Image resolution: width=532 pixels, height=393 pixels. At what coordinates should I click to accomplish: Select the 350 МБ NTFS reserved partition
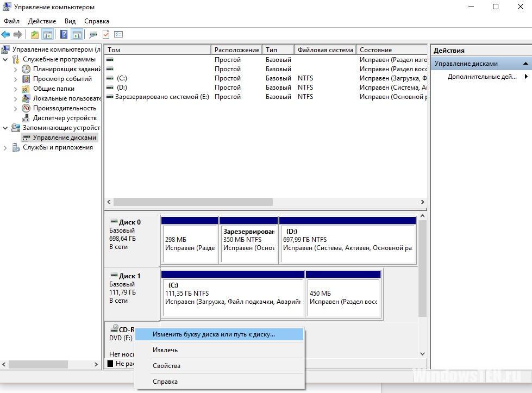pyautogui.click(x=249, y=240)
